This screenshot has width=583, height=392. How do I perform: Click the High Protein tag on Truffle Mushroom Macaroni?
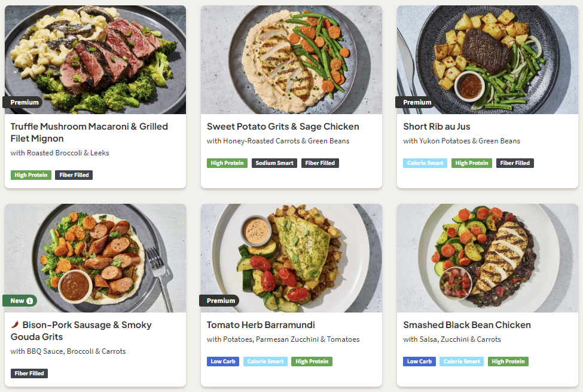31,175
